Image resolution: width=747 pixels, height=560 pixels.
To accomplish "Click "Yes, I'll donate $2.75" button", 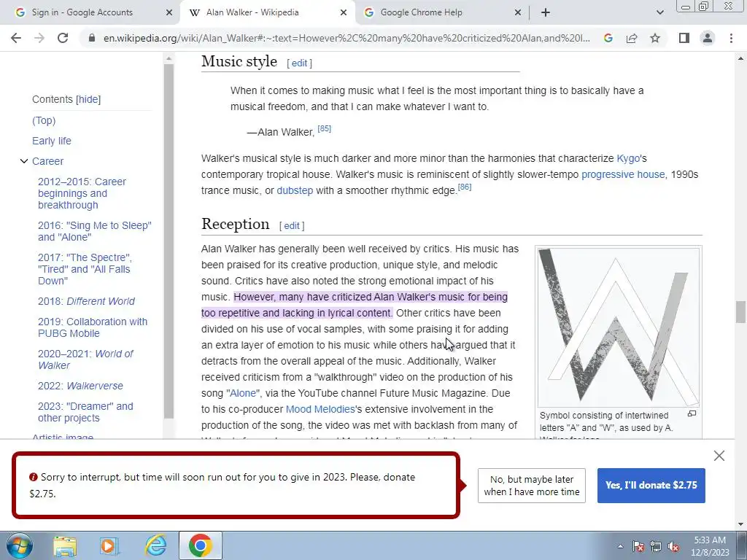I will point(651,485).
